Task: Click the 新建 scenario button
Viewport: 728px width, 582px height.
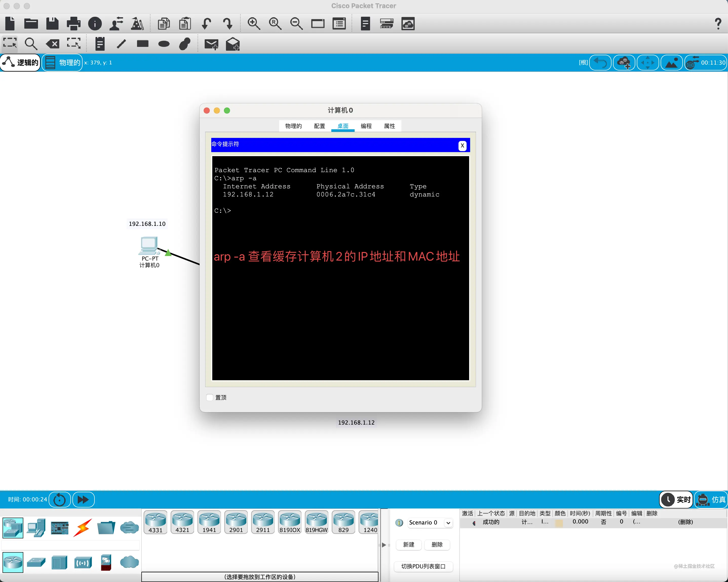Action: [409, 544]
